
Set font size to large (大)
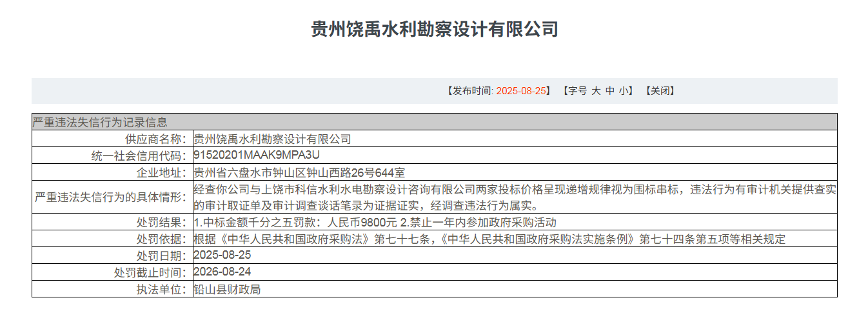(x=597, y=91)
